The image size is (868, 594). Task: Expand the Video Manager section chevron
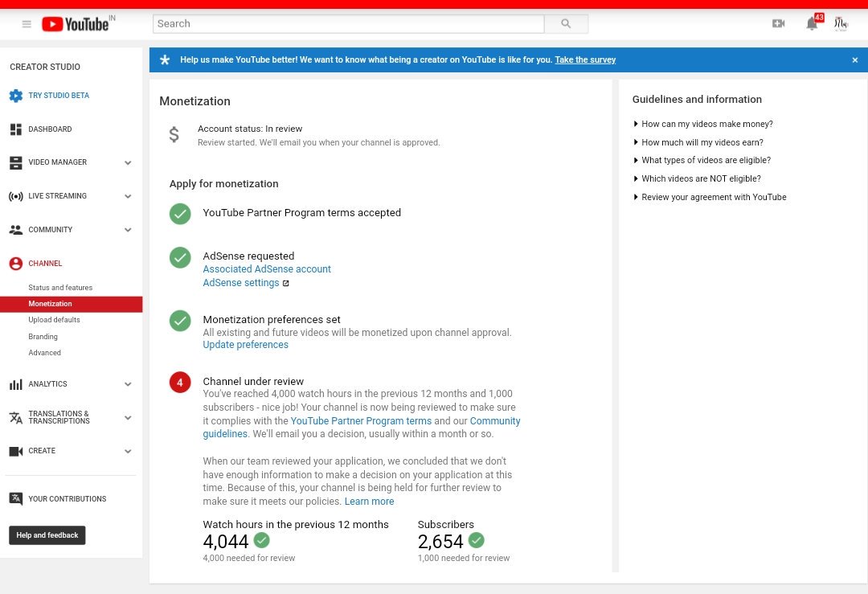click(x=128, y=162)
